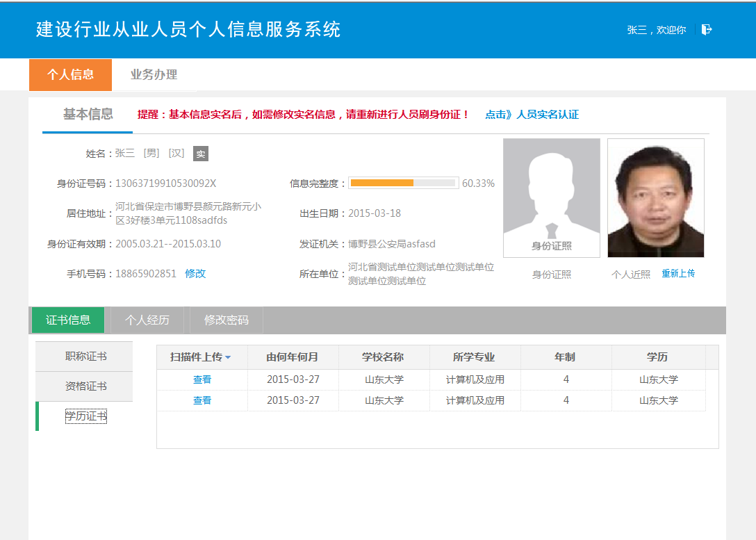Click 修改 beside the phone number
This screenshot has height=540, width=756.
(195, 273)
